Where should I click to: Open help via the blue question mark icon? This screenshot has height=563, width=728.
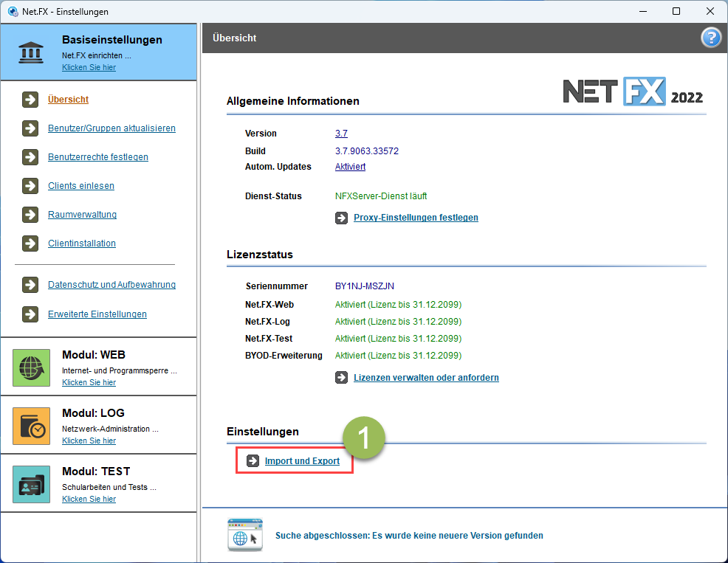tap(711, 38)
